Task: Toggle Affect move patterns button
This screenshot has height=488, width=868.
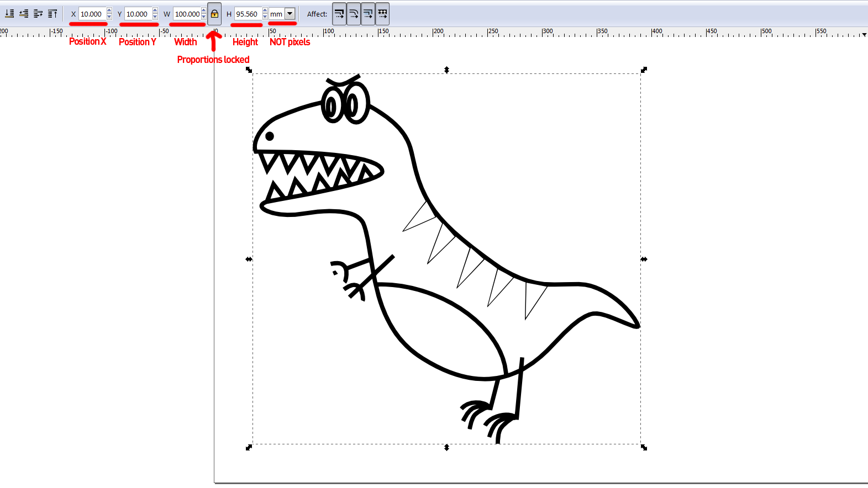Action: click(x=382, y=14)
